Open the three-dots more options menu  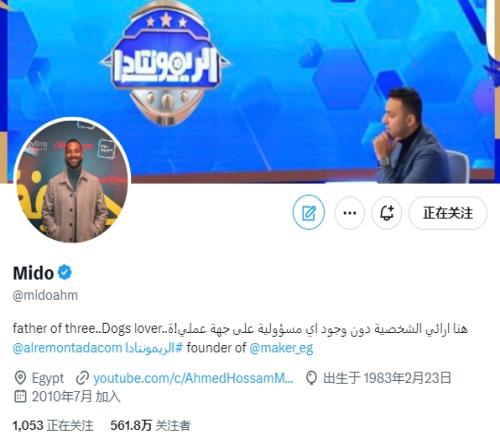pos(350,213)
